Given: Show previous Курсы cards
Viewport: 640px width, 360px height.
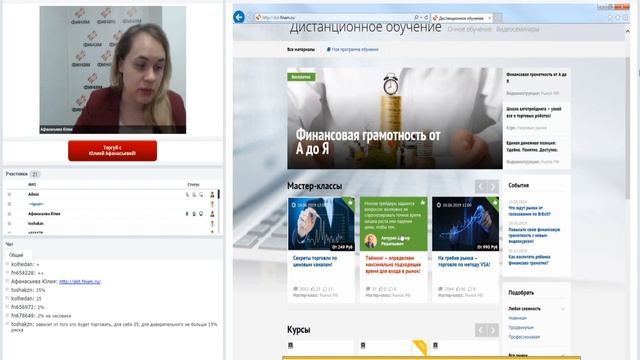Looking at the screenshot, I should tap(481, 330).
